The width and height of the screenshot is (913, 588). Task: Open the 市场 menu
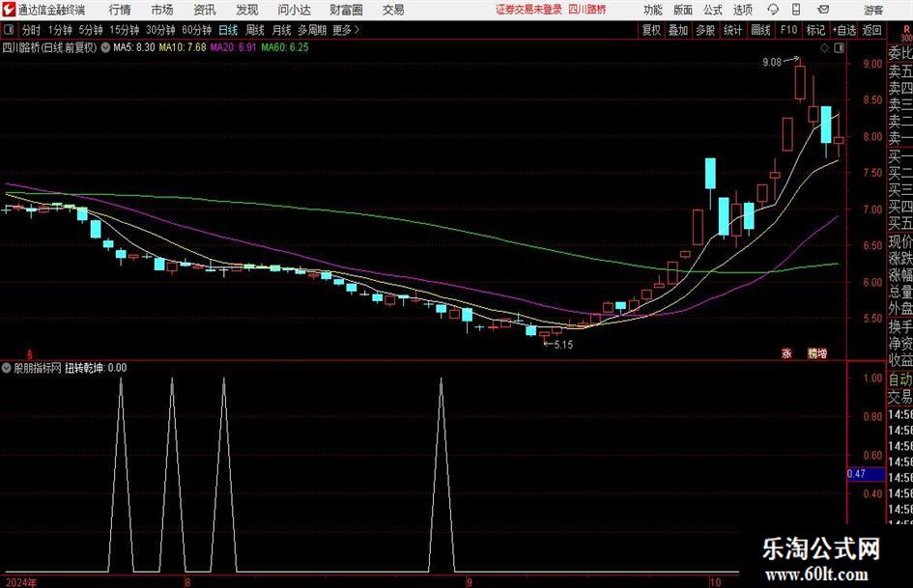[x=162, y=10]
